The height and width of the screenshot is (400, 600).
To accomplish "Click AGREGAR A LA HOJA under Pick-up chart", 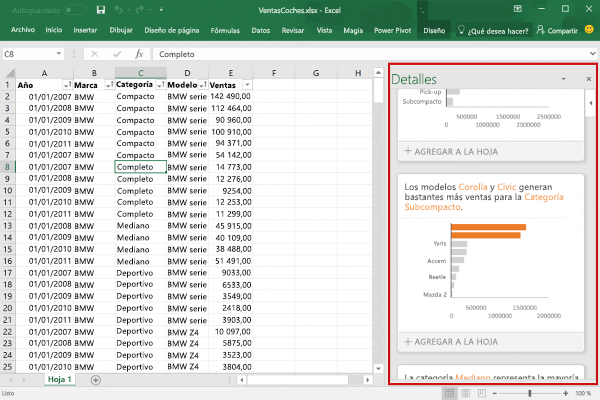I will click(451, 152).
